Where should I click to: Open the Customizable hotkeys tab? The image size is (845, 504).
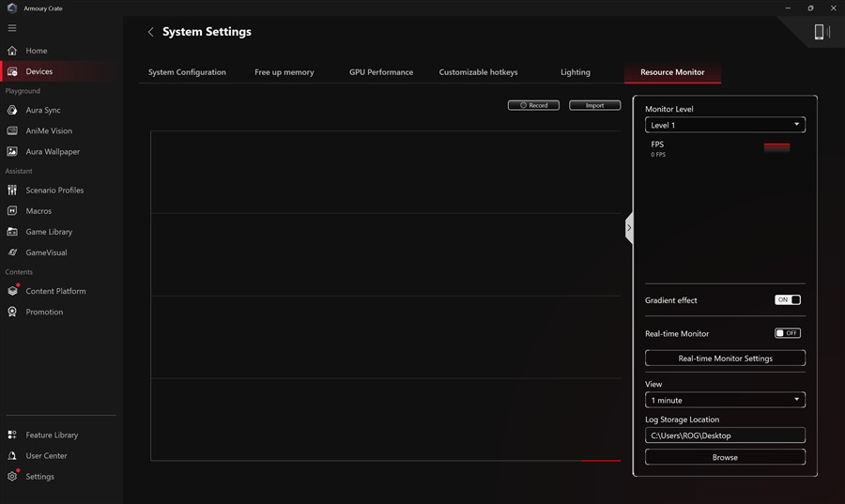[478, 72]
